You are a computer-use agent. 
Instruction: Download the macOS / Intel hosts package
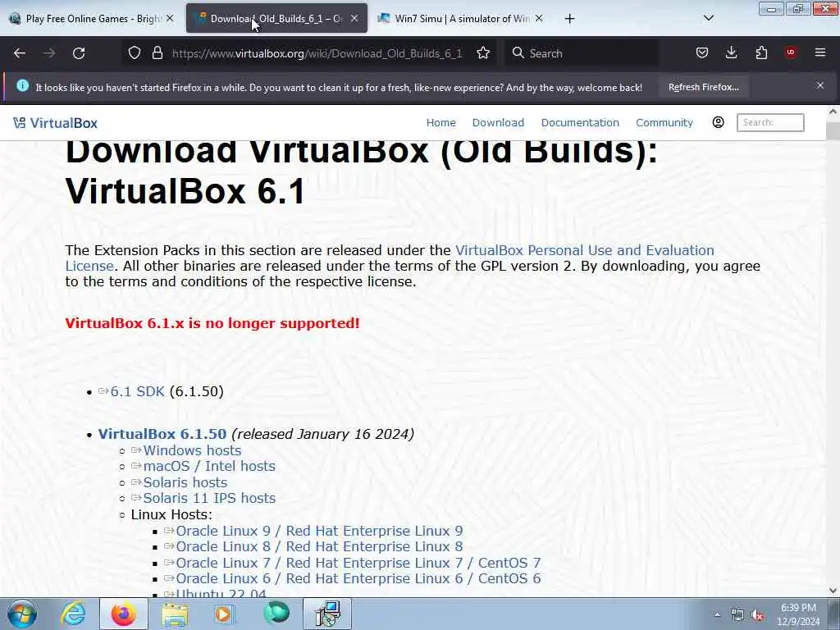[209, 466]
